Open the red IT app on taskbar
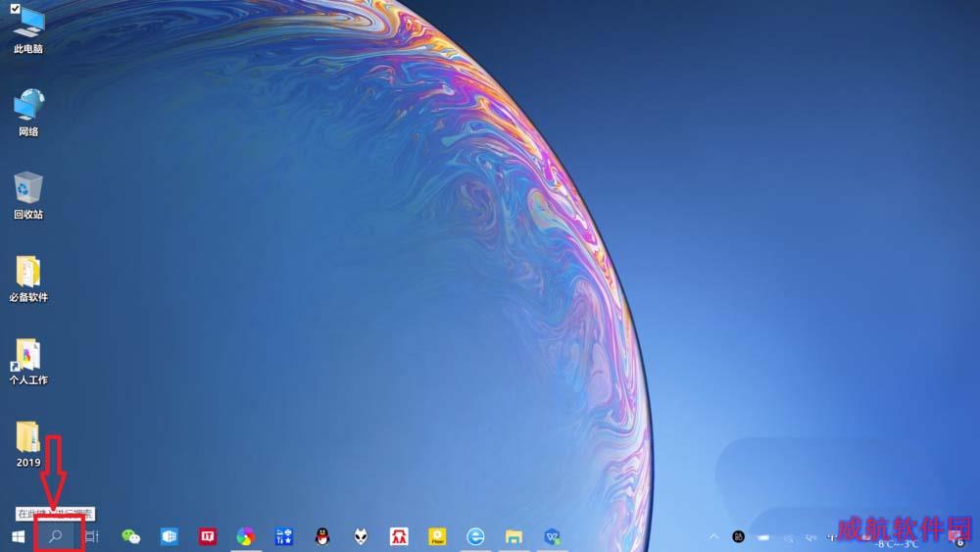This screenshot has width=980, height=552. click(208, 536)
